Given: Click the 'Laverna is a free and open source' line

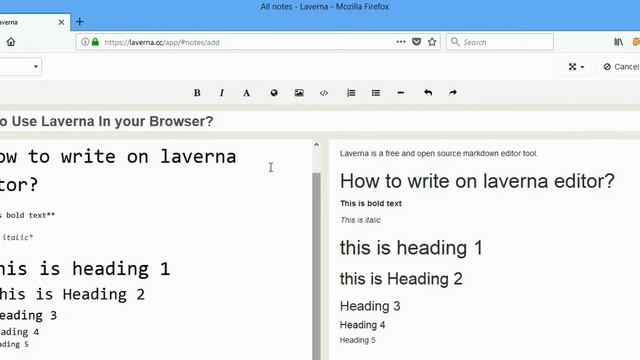Looking at the screenshot, I should click(438, 153).
